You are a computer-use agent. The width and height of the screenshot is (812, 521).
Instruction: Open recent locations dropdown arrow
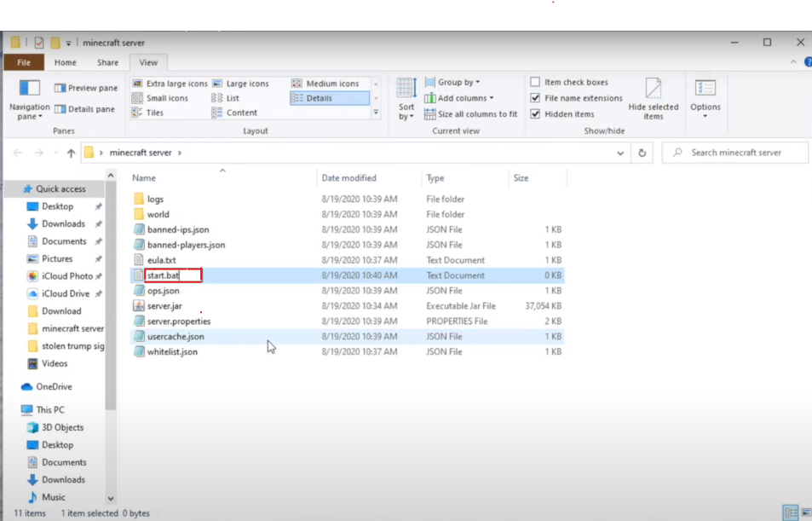(x=56, y=153)
